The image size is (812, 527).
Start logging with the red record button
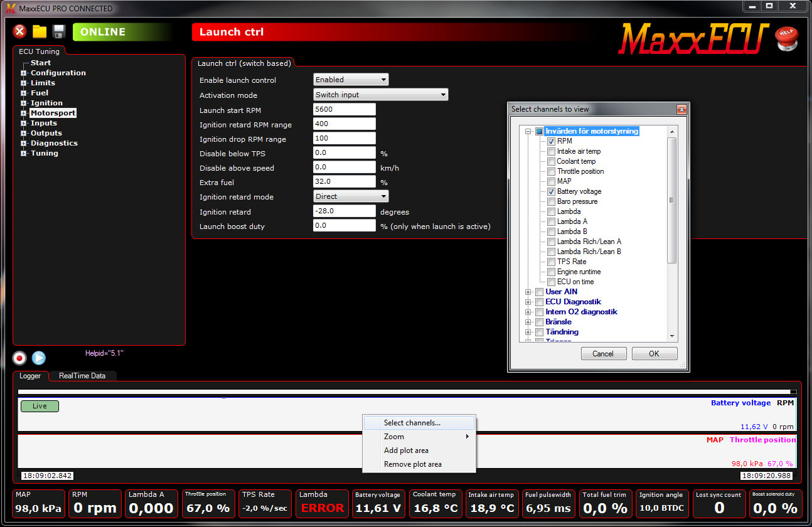tap(19, 358)
